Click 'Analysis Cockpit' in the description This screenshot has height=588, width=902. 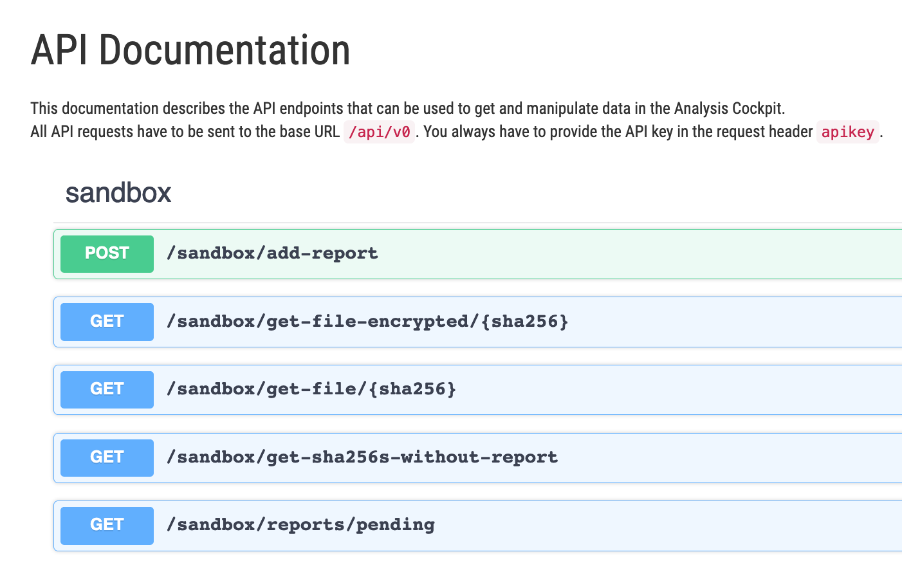coord(729,108)
